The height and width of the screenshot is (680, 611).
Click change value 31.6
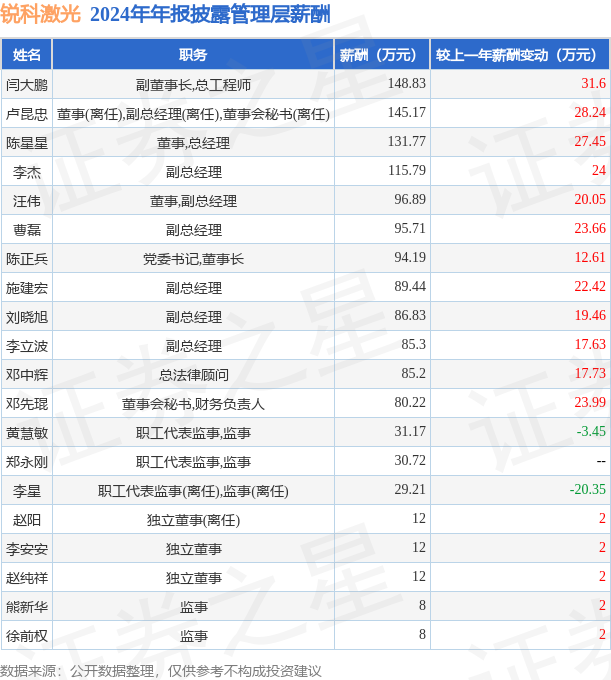[593, 83]
